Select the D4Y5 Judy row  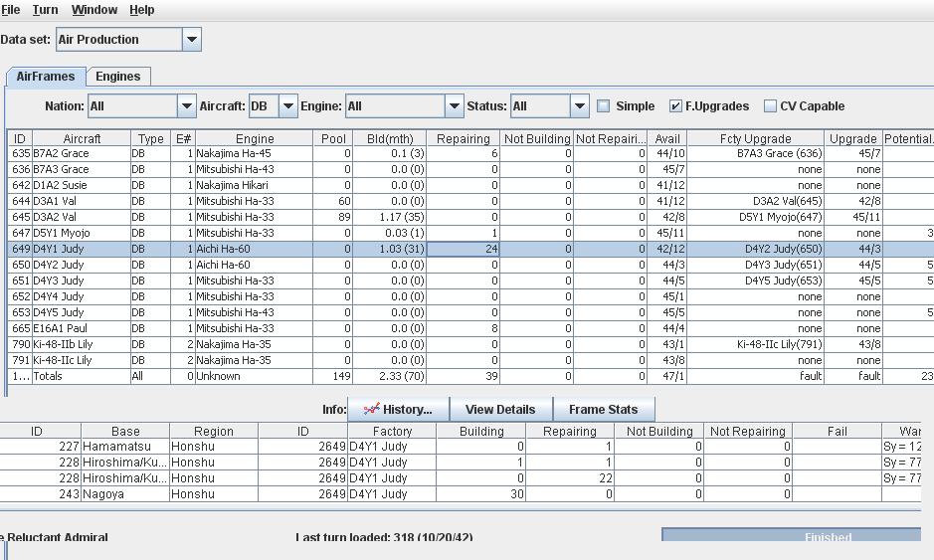[x=470, y=312]
